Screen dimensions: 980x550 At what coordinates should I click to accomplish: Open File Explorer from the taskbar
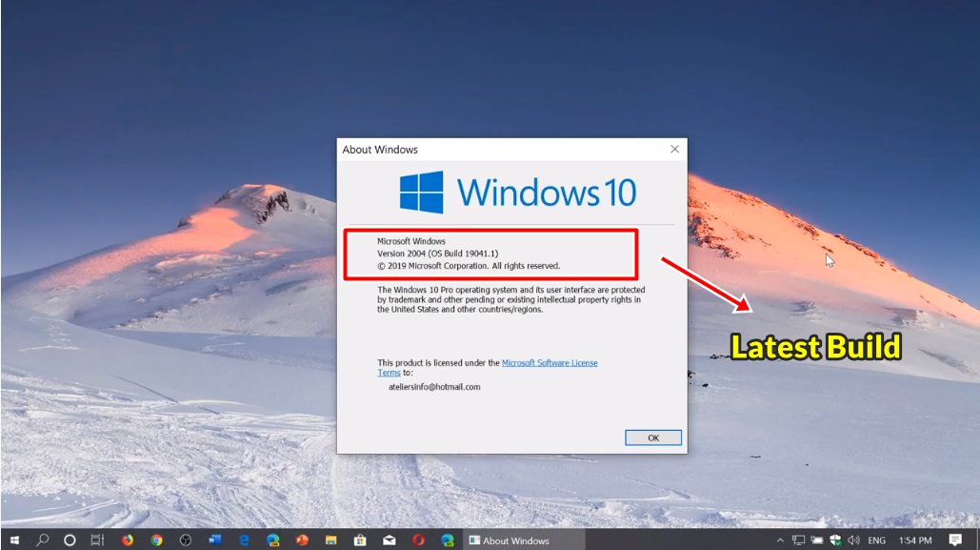point(330,540)
